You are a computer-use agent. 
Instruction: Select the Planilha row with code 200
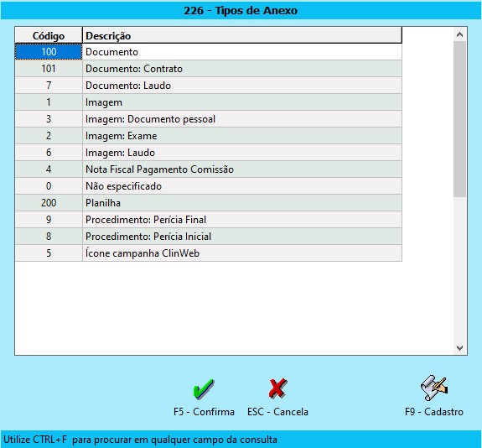pyautogui.click(x=208, y=203)
